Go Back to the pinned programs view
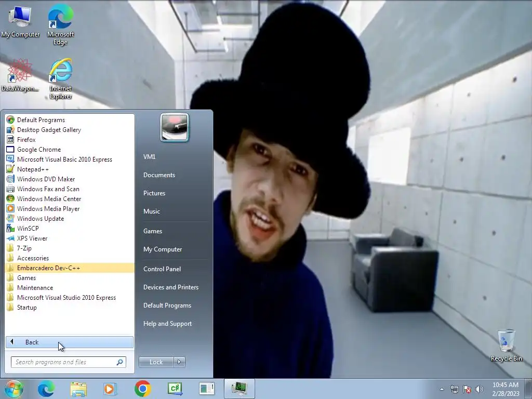 click(x=70, y=342)
